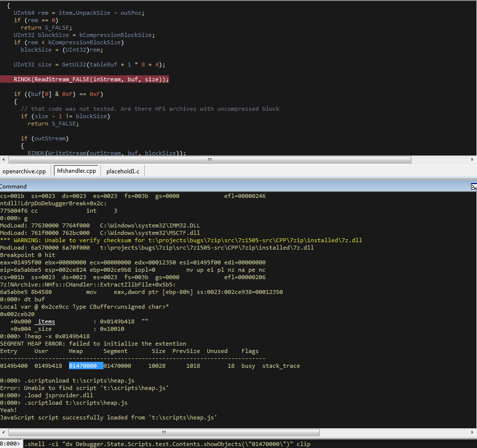Click the '.load jsprovider.dll' command line
Screen dimensions: 477x448
pos(58,395)
